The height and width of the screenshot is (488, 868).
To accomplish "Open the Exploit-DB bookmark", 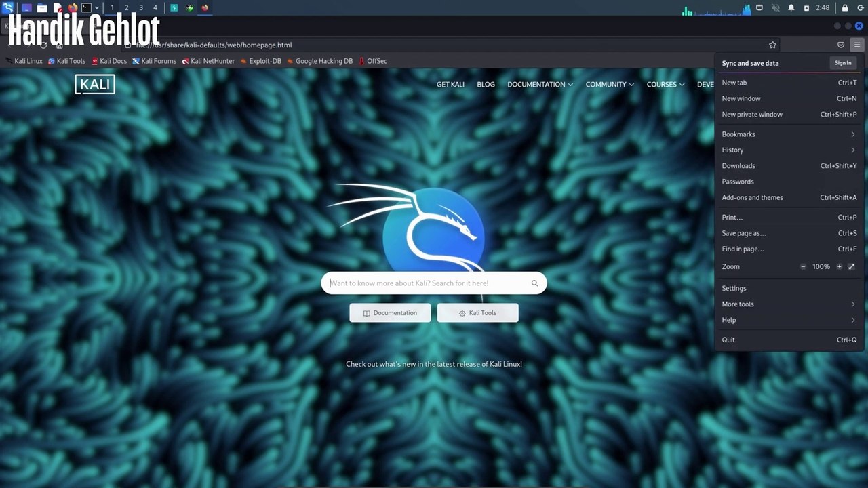I will (260, 61).
